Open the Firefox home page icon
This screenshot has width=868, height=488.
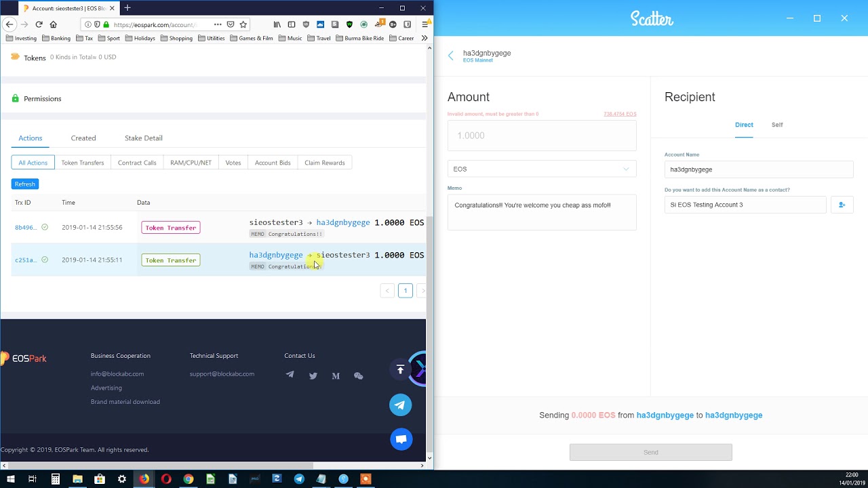coord(53,24)
